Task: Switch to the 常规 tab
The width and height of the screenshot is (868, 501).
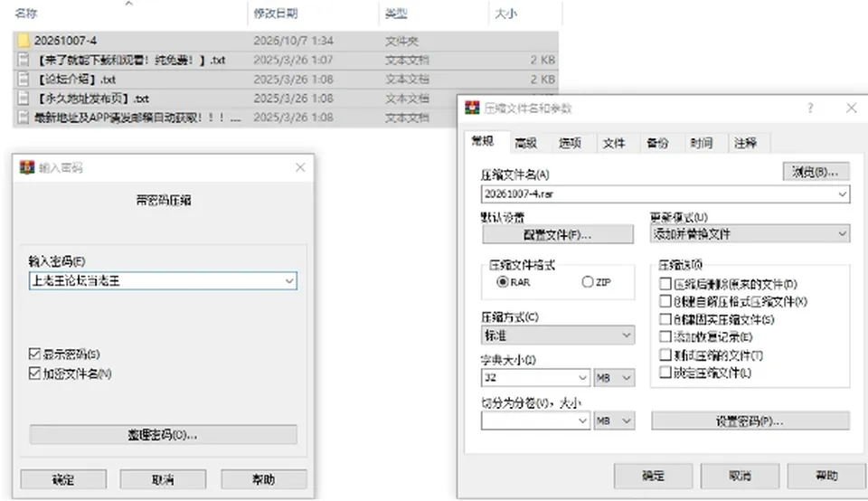Action: [483, 142]
